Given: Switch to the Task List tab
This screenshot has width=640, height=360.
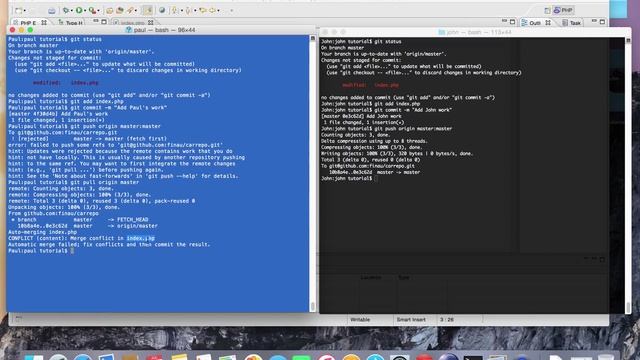Looking at the screenshot, I should click(x=571, y=23).
